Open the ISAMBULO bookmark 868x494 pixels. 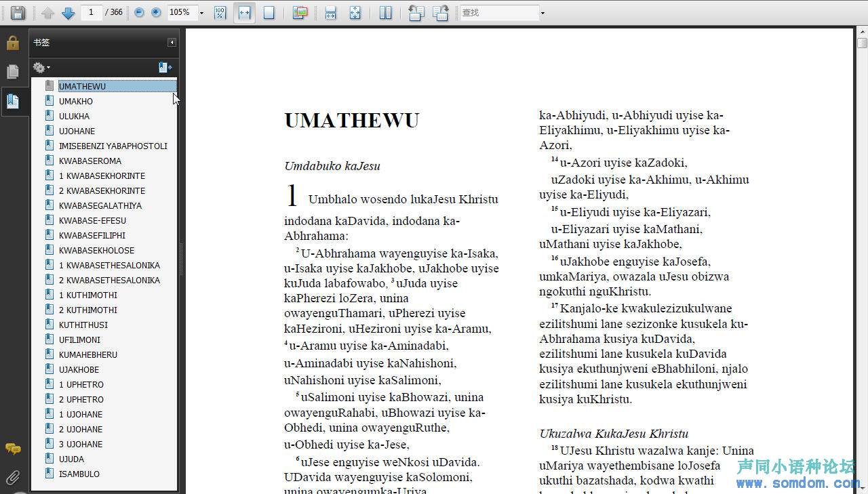click(x=79, y=474)
